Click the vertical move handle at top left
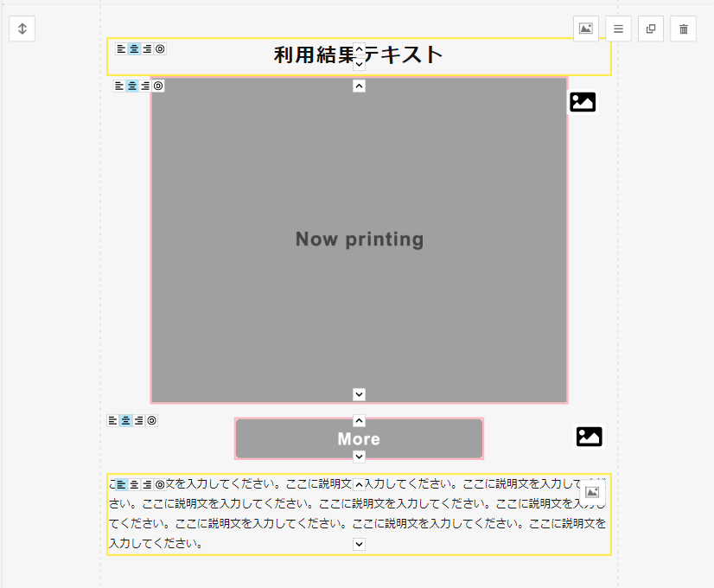 pos(22,29)
